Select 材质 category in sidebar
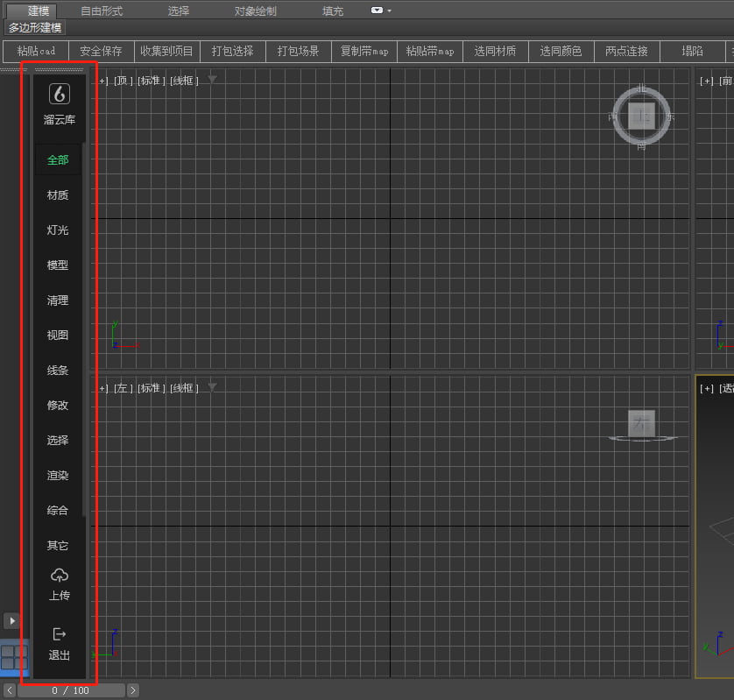Viewport: 734px width, 700px height. (58, 194)
